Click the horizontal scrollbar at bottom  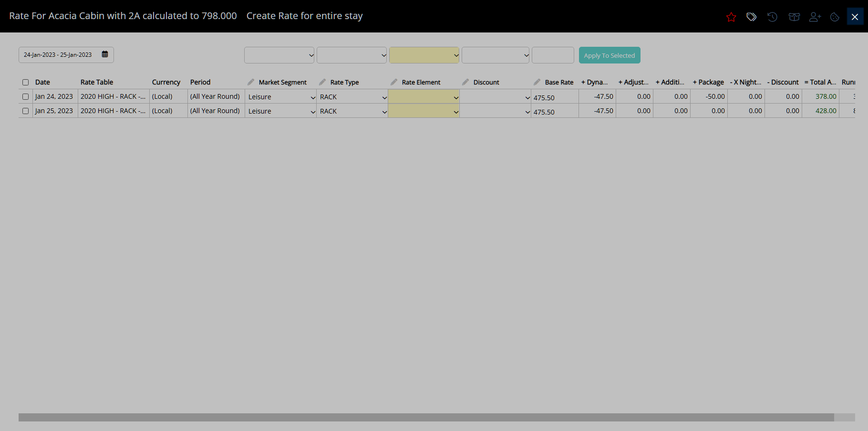click(426, 417)
